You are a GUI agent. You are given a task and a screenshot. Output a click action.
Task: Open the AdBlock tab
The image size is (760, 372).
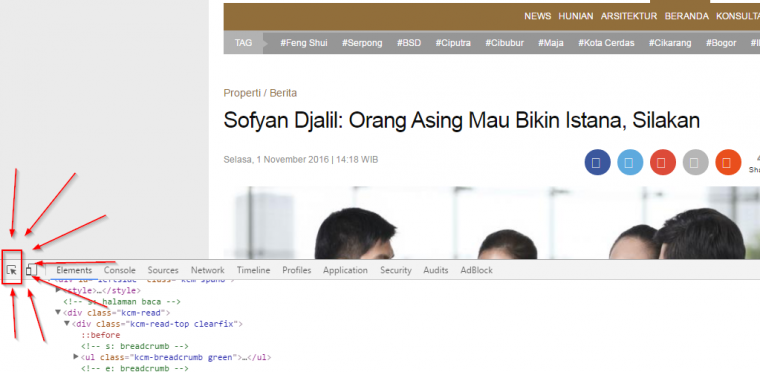[476, 270]
